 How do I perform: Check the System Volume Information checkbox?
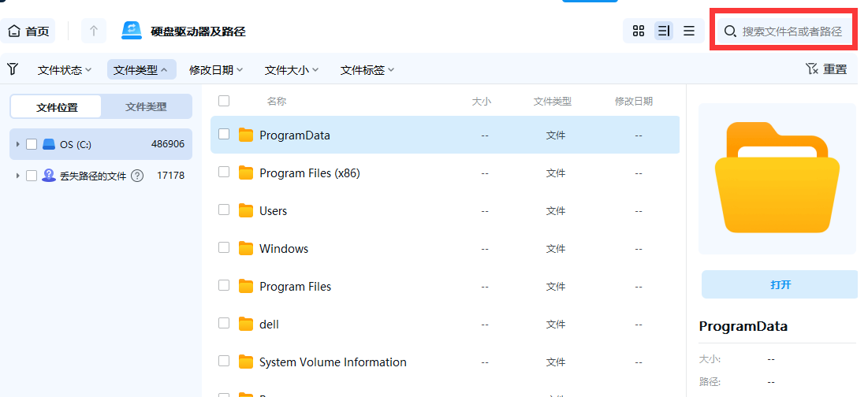coord(224,362)
